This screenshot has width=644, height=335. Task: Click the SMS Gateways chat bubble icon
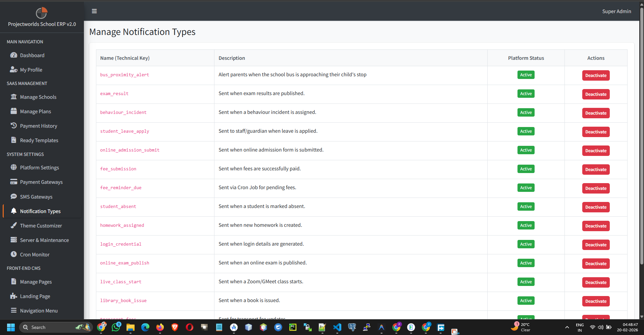(x=14, y=197)
